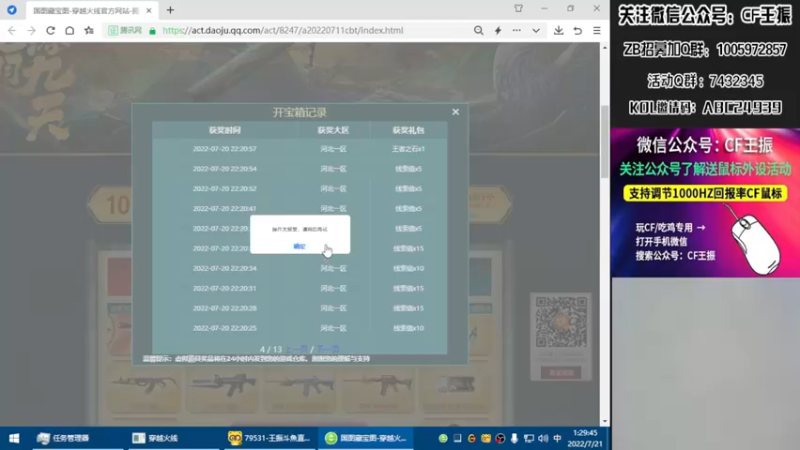Close the 国图藏宝图 browser tab
The height and width of the screenshot is (450, 800).
pos(148,10)
